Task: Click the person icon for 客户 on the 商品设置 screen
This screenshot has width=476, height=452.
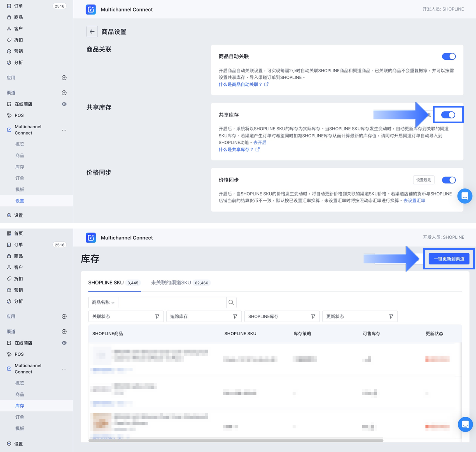Action: tap(9, 29)
